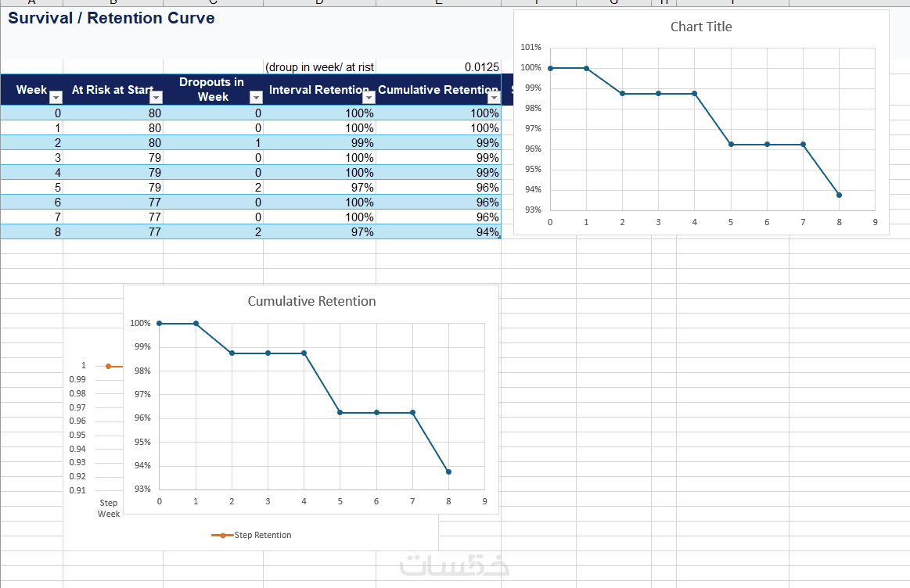Image resolution: width=910 pixels, height=588 pixels.
Task: Click the 101% axis label in Chart Title chart
Action: coord(531,47)
